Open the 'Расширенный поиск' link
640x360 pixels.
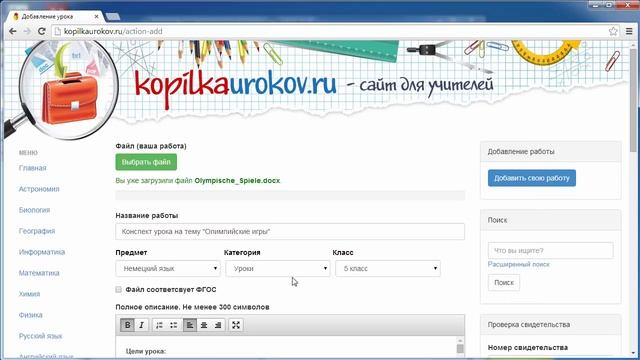pyautogui.click(x=519, y=264)
